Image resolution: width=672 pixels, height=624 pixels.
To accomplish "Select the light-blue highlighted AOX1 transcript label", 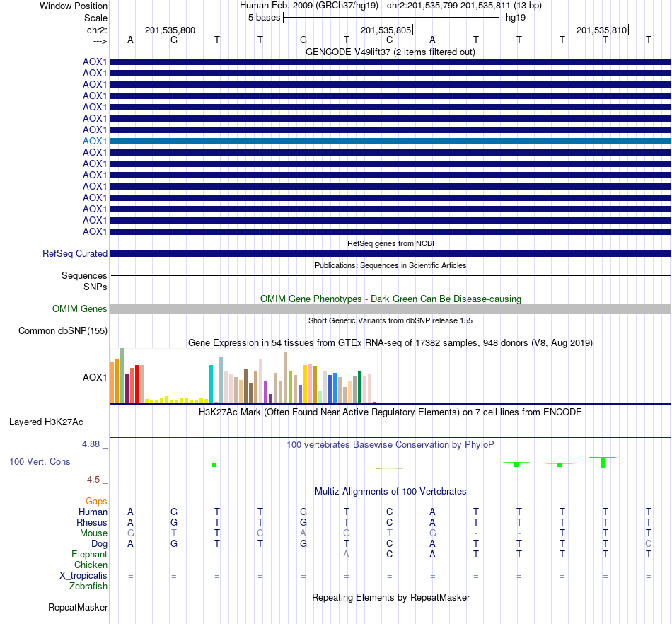I will click(x=95, y=141).
